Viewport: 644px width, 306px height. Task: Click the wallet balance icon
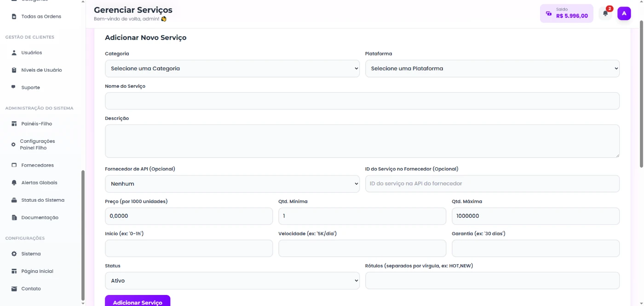[x=548, y=13]
